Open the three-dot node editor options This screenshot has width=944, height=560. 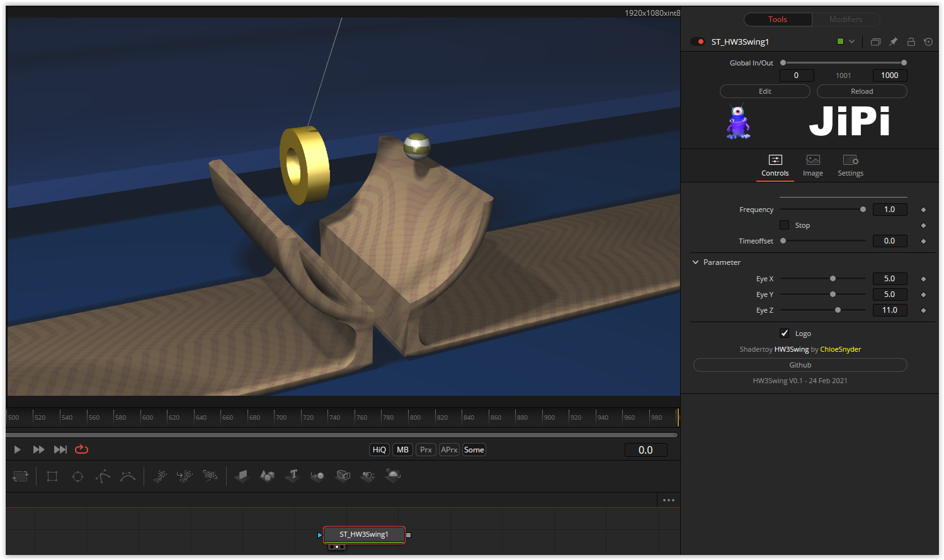coord(669,500)
